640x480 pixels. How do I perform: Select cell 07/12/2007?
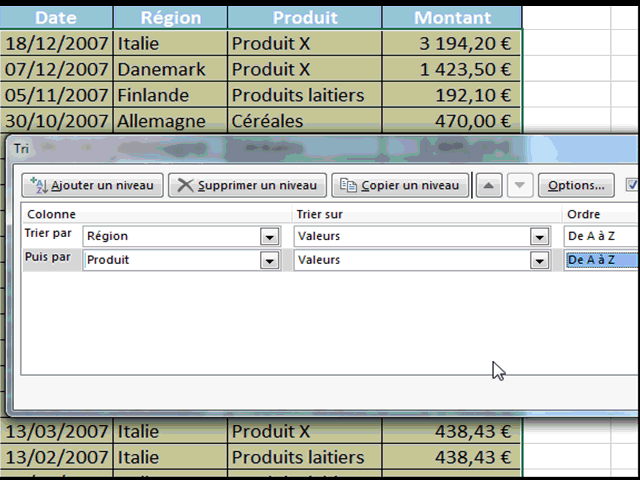[56, 69]
